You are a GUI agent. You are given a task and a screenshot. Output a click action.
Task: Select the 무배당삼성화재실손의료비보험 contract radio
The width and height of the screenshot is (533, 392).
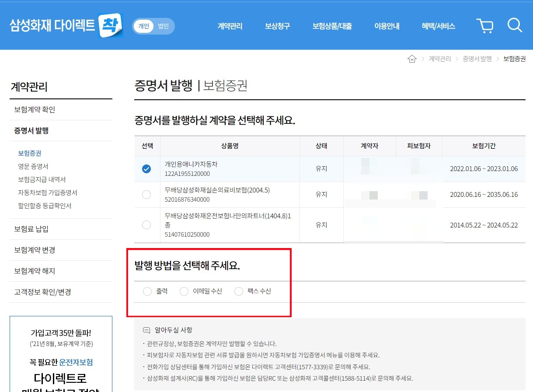click(146, 195)
